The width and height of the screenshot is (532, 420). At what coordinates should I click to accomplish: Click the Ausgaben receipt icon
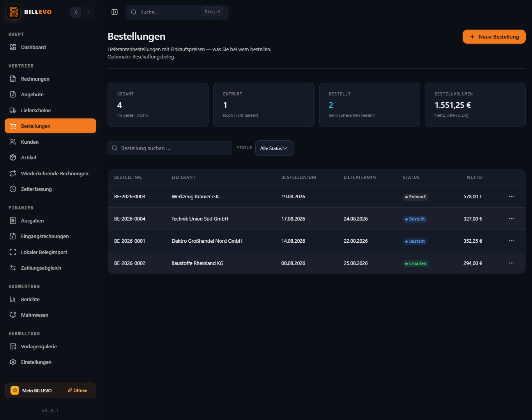[x=13, y=221]
